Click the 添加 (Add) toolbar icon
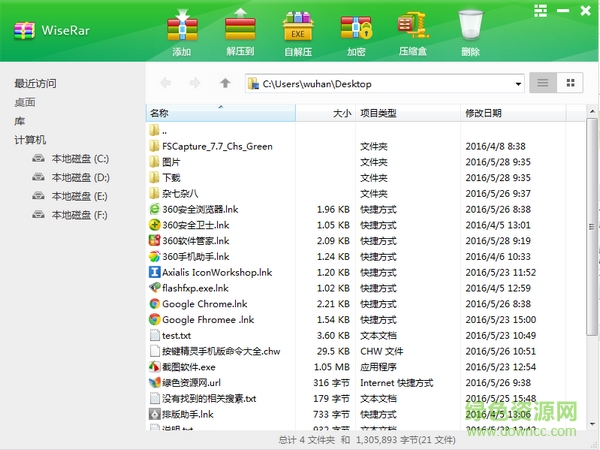 pos(181,29)
